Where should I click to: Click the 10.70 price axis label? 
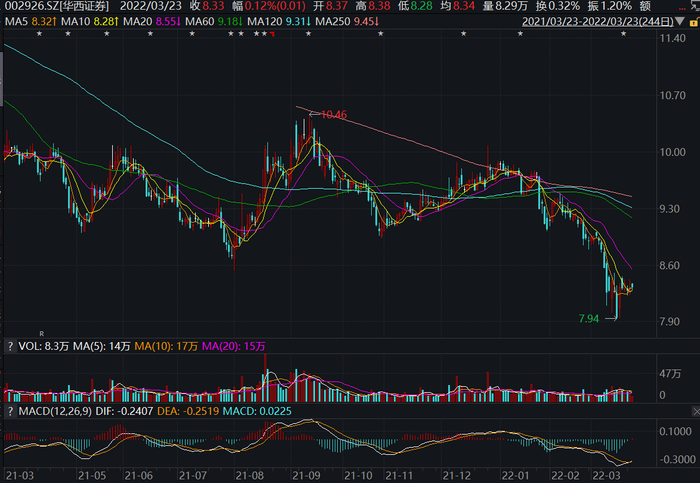coord(673,96)
